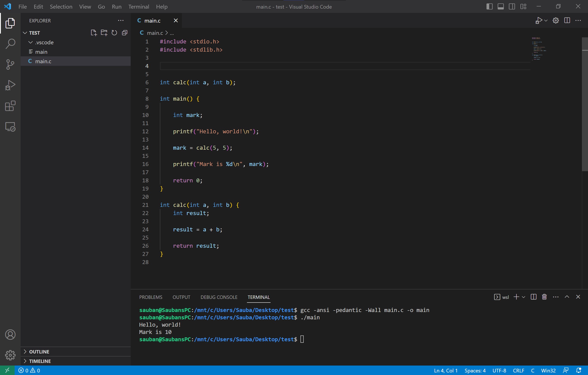Open the run button dropdown arrow
The height and width of the screenshot is (375, 588).
coord(546,20)
